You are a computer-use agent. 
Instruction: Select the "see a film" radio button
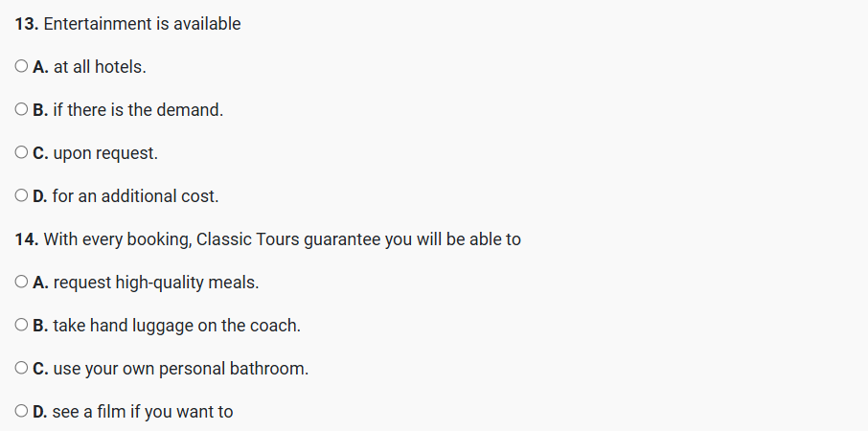pyautogui.click(x=22, y=412)
